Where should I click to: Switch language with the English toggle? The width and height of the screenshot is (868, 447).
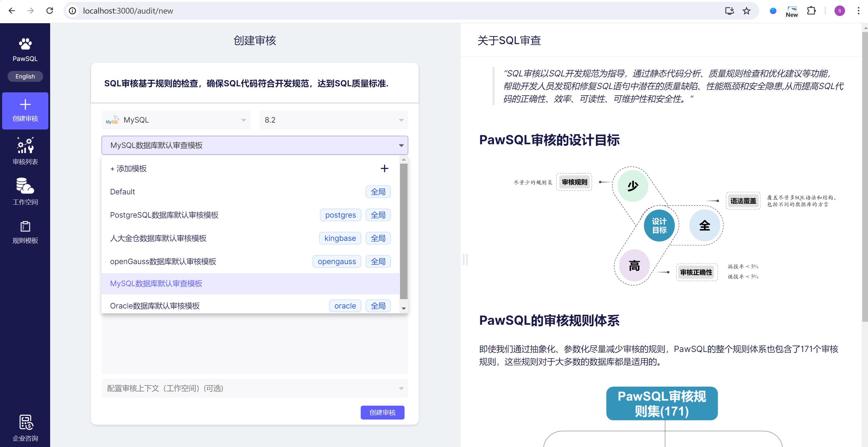click(25, 76)
